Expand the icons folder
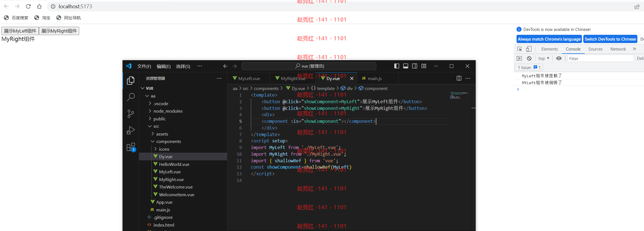The image size is (644, 231). point(155,149)
